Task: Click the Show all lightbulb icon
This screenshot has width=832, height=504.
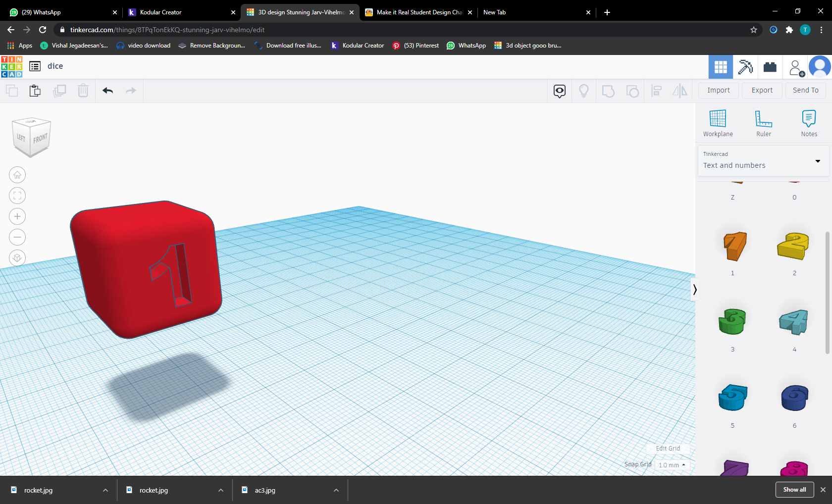Action: coord(584,91)
